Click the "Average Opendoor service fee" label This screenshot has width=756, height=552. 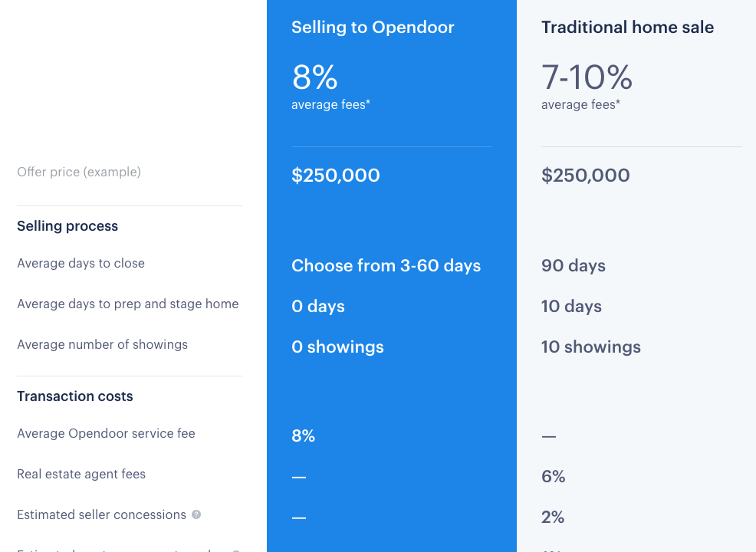[x=106, y=433]
